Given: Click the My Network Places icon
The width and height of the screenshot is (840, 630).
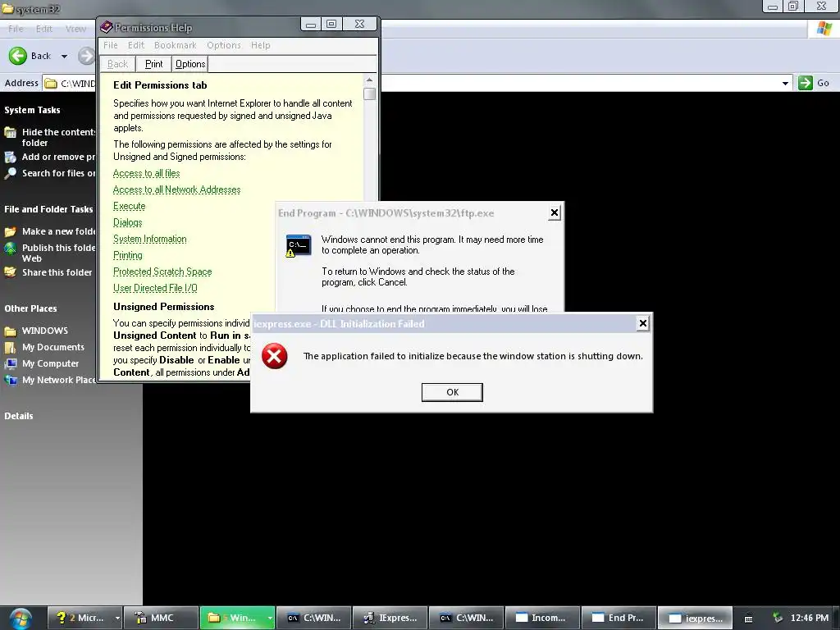Looking at the screenshot, I should 10,380.
